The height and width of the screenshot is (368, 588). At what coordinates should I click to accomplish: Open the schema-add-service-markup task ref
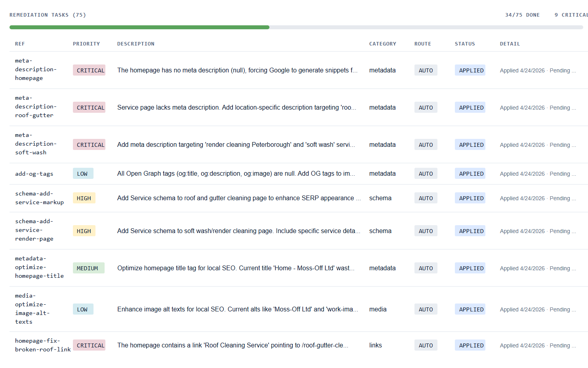[x=39, y=198]
